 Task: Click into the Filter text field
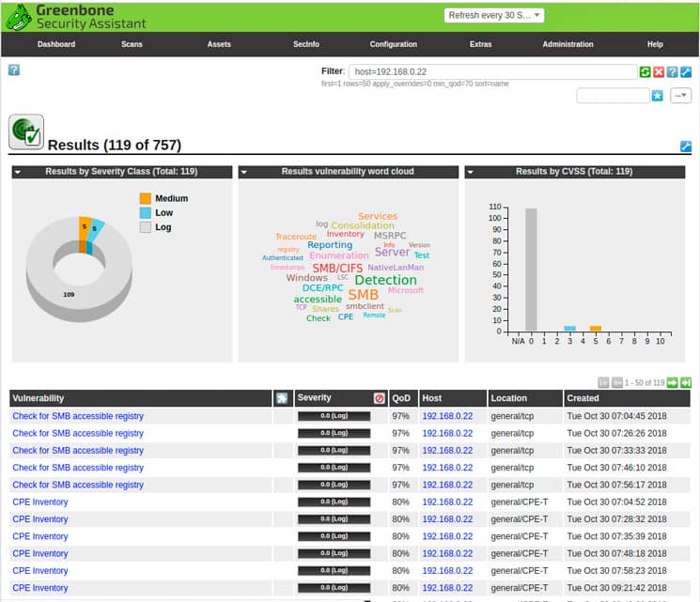click(491, 72)
